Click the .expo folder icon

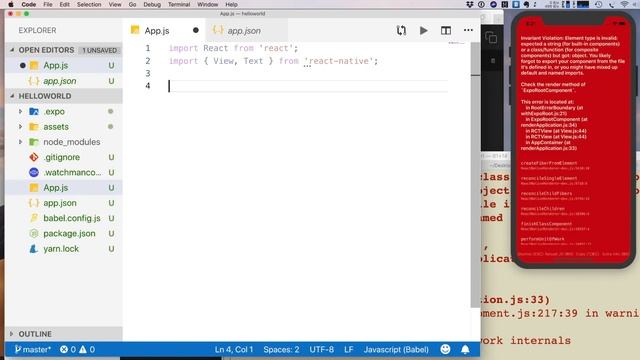(34, 111)
